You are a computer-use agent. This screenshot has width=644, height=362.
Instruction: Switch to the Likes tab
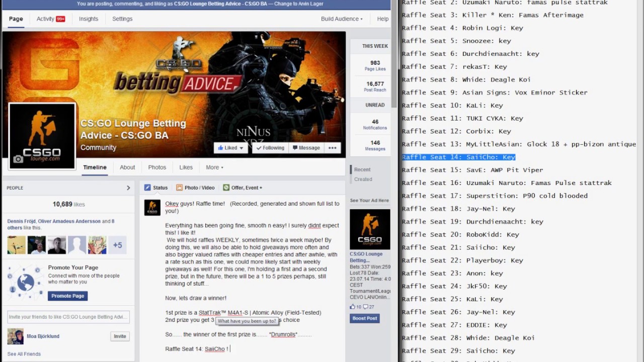pyautogui.click(x=186, y=167)
